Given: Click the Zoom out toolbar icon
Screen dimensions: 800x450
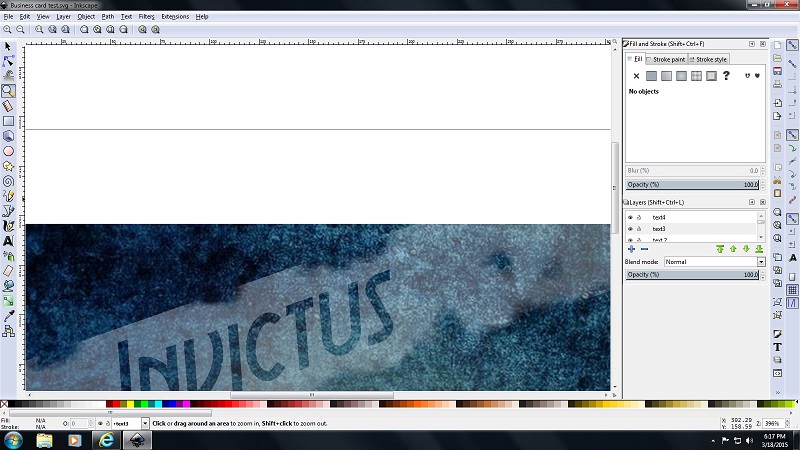Looking at the screenshot, I should pos(20,30).
